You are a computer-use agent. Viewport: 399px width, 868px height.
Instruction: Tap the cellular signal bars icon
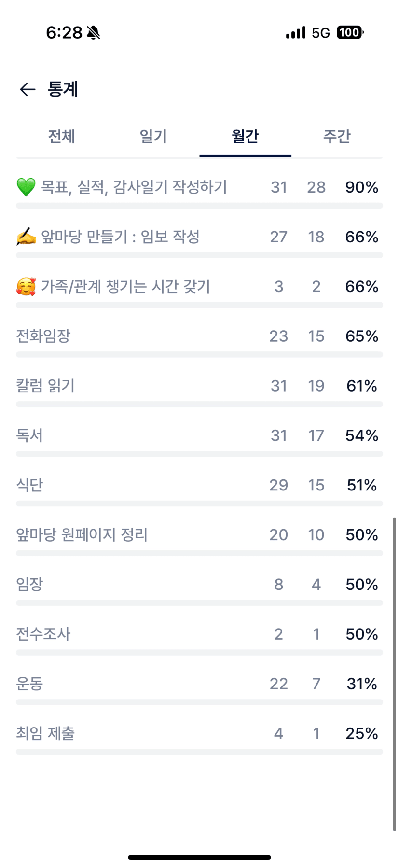296,33
